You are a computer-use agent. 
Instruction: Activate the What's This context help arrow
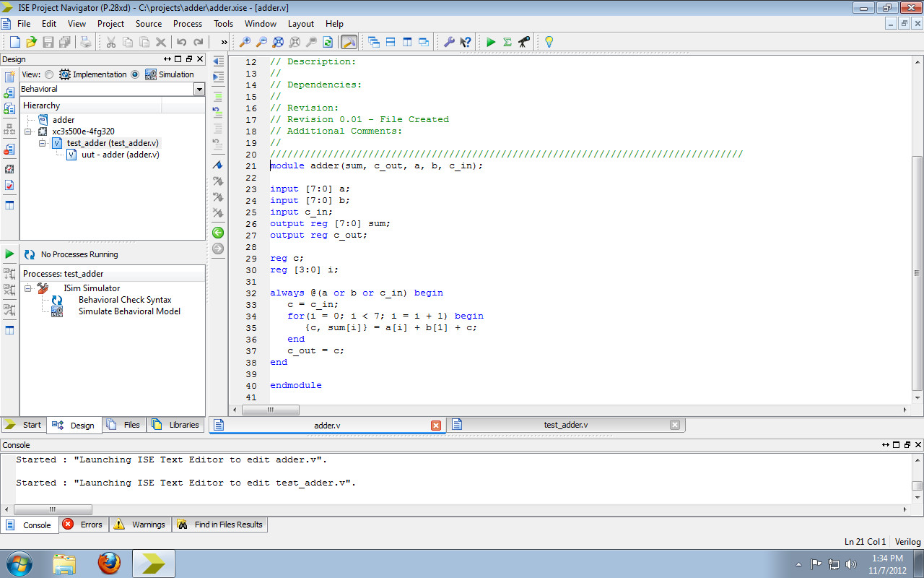[466, 41]
